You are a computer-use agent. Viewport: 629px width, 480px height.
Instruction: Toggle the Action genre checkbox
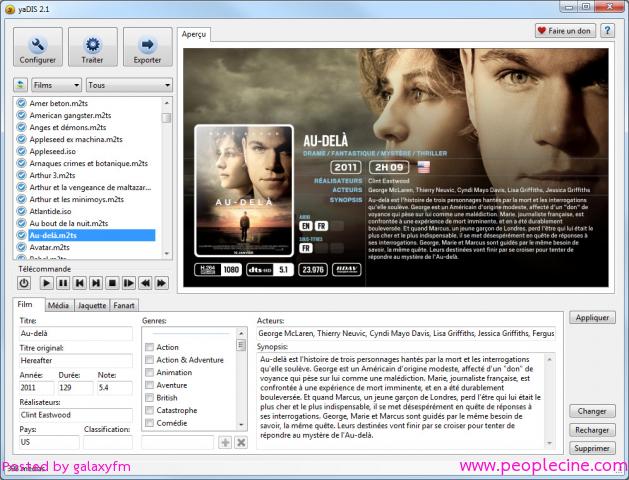pos(149,347)
